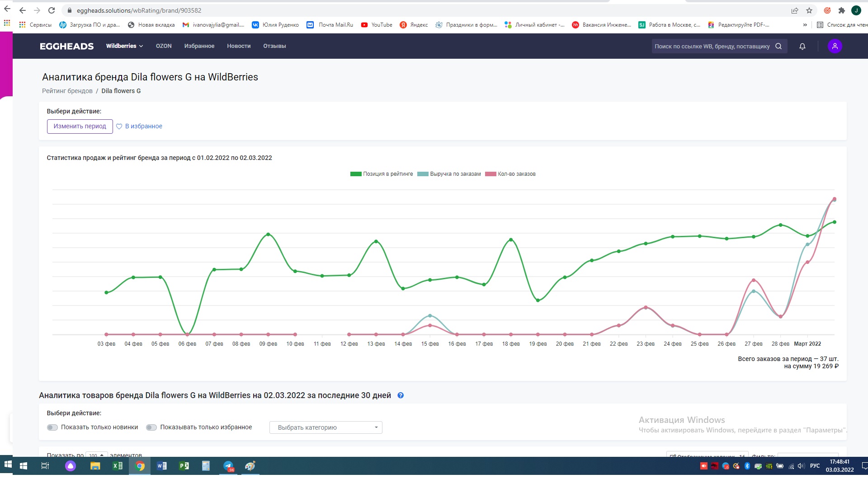
Task: Click the heart icon for В избранное
Action: [119, 127]
